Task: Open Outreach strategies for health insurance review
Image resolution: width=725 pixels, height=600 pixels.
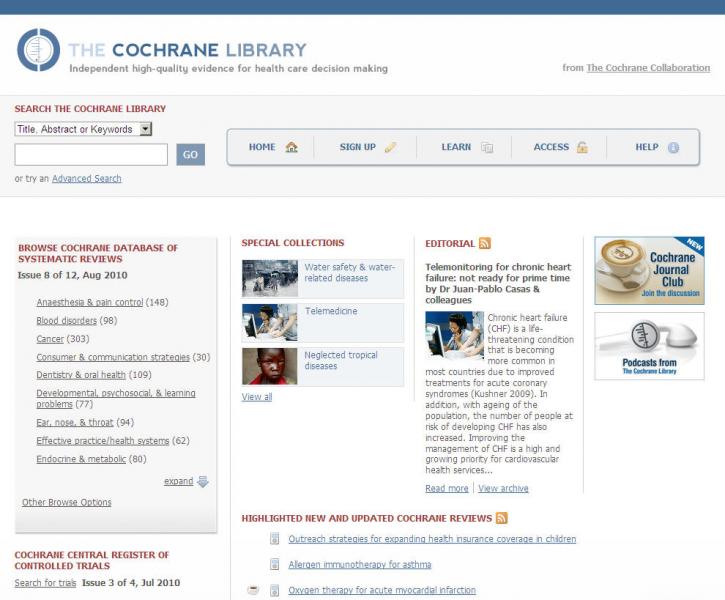Action: [432, 539]
